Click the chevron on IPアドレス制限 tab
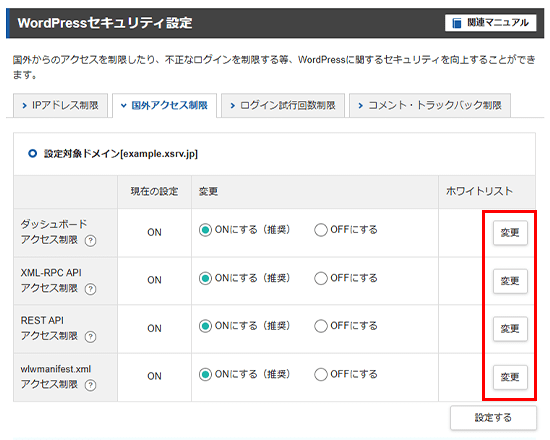 [24, 105]
